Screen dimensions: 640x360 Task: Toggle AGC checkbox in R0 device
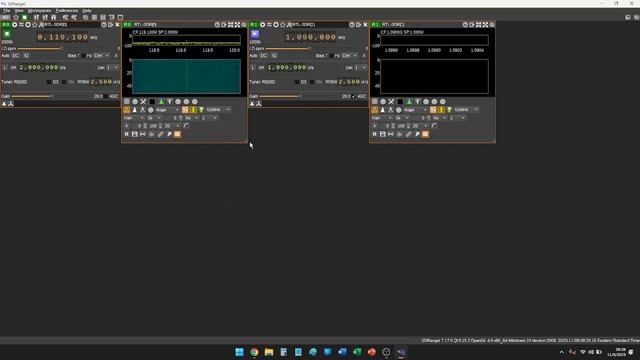pos(106,96)
